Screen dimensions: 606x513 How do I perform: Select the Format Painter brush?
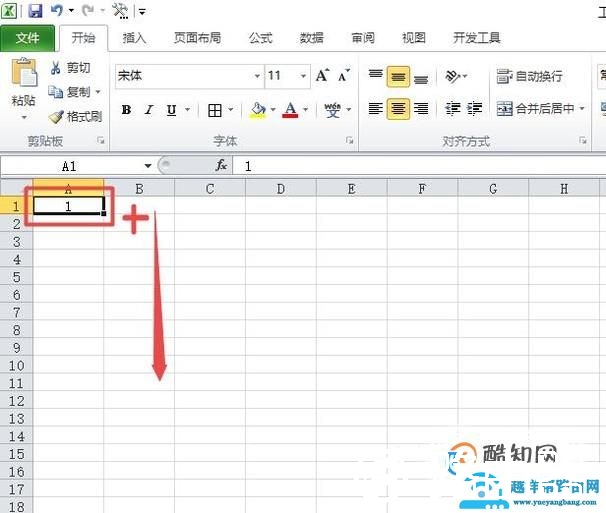click(56, 116)
